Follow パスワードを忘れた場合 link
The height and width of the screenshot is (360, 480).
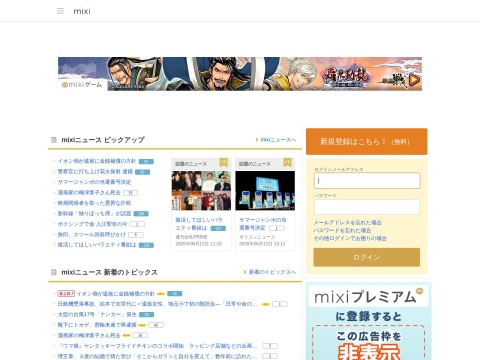tap(342, 230)
